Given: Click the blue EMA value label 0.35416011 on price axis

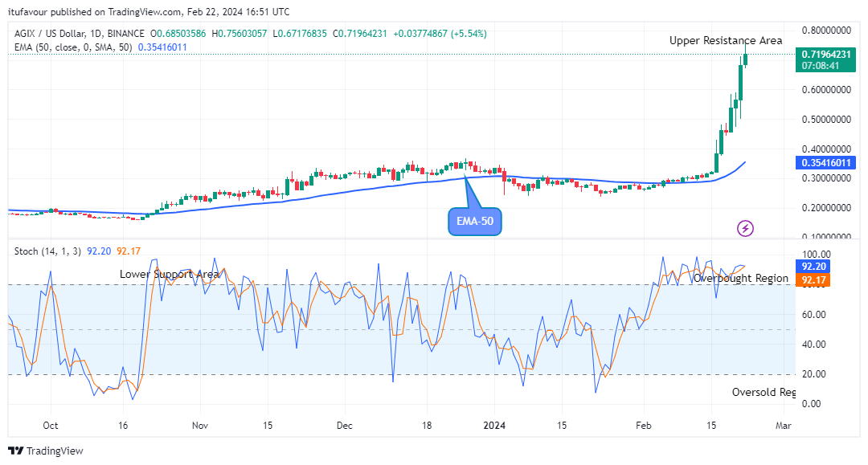Looking at the screenshot, I should (x=825, y=162).
